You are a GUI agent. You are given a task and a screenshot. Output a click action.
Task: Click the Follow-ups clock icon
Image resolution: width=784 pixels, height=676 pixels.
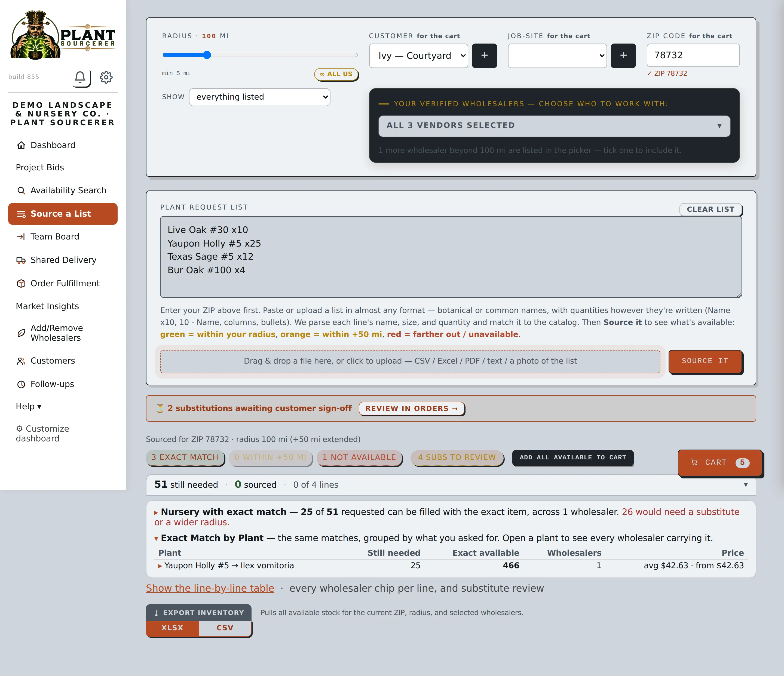(x=21, y=384)
